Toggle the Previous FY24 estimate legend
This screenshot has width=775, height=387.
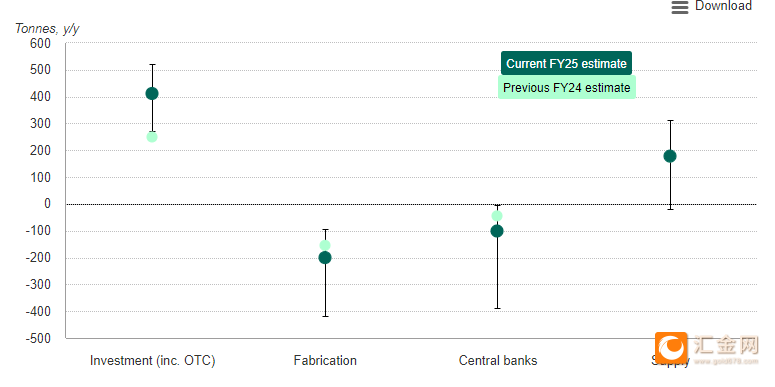pos(566,87)
